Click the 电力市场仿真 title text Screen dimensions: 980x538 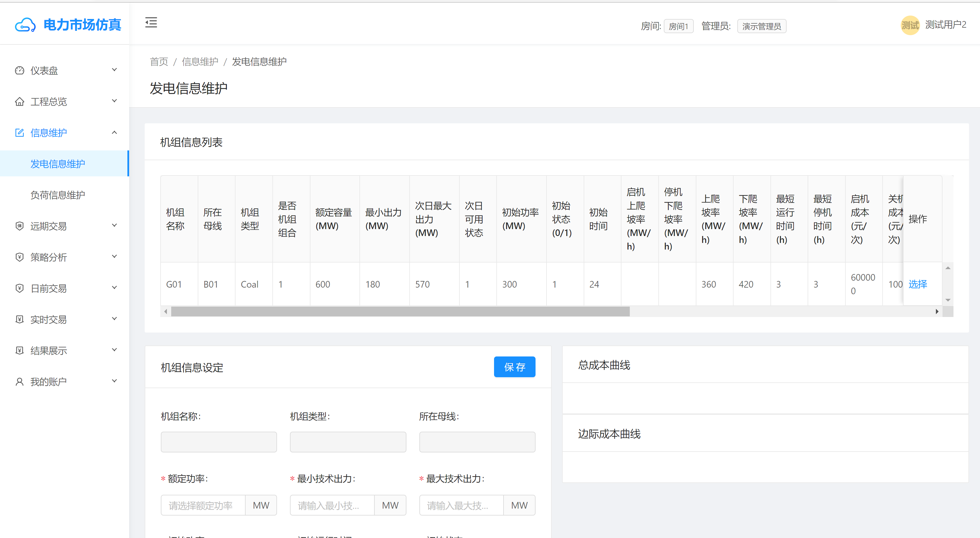click(x=82, y=25)
